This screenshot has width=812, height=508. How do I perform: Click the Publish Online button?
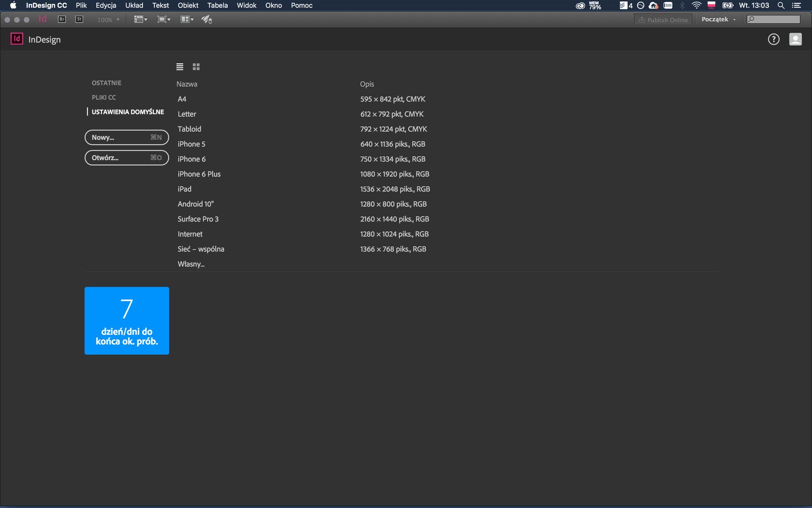[663, 19]
